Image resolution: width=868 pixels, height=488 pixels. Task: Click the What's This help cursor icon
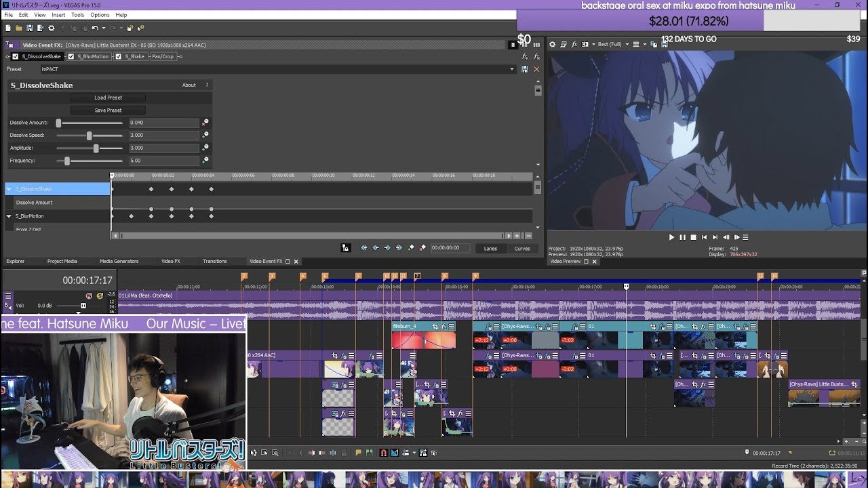click(x=141, y=28)
